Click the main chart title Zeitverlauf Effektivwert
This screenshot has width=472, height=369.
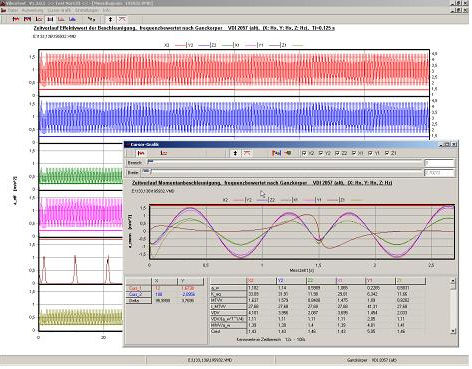click(184, 28)
